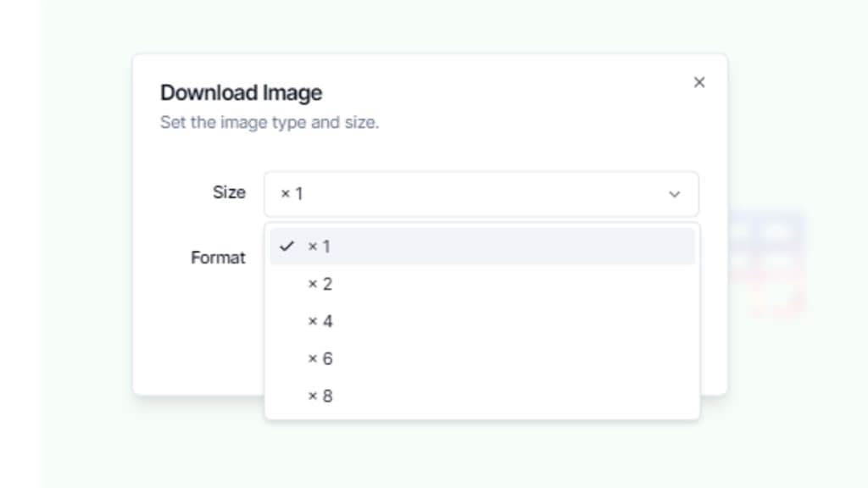Click the Download Image heading
The height and width of the screenshot is (488, 868).
tap(242, 92)
